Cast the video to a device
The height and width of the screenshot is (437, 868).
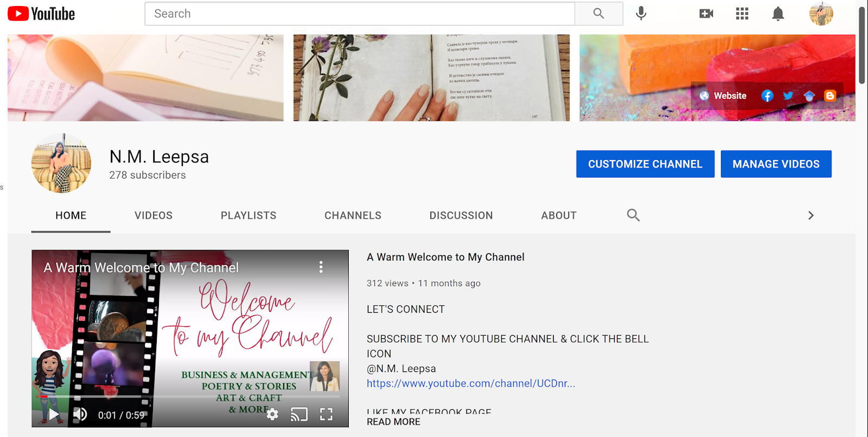point(299,415)
